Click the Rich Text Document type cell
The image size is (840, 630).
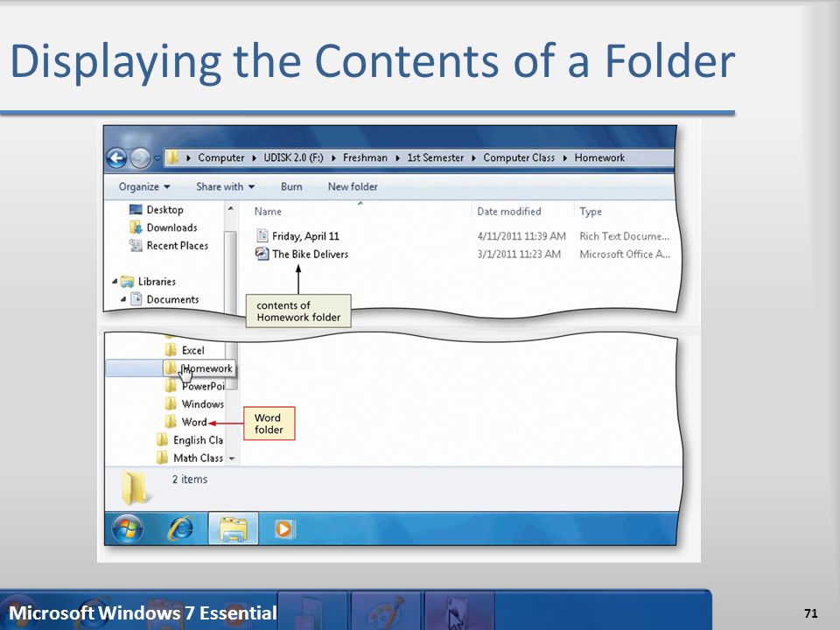[624, 236]
